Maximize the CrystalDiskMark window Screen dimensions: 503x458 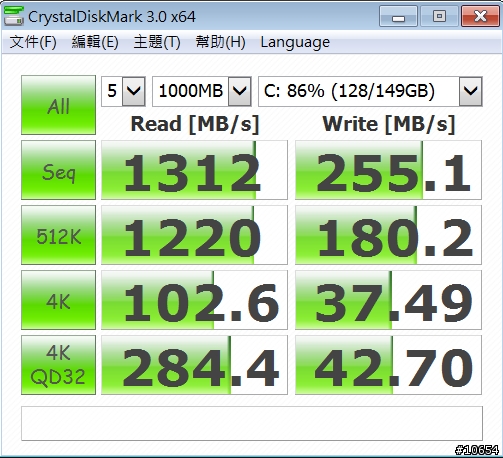click(x=439, y=16)
